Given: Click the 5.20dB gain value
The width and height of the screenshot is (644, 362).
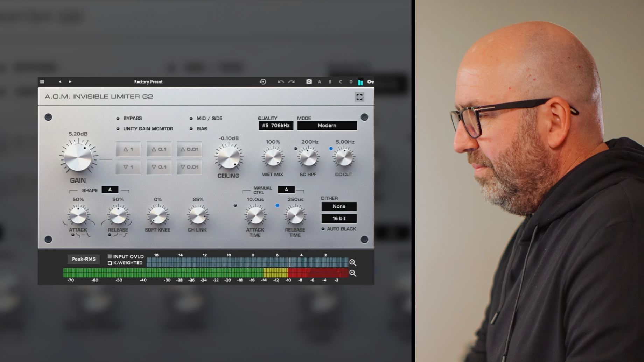Looking at the screenshot, I should pos(78,134).
